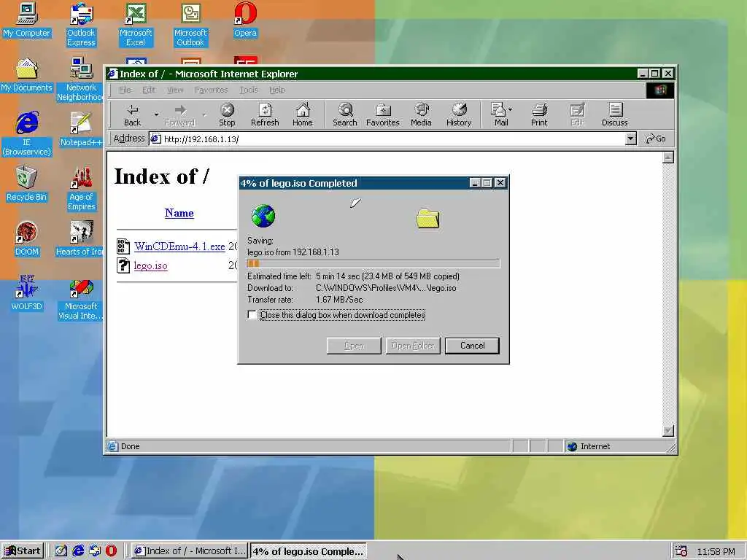Select the My Computer desktop icon
The image size is (747, 560).
[27, 20]
